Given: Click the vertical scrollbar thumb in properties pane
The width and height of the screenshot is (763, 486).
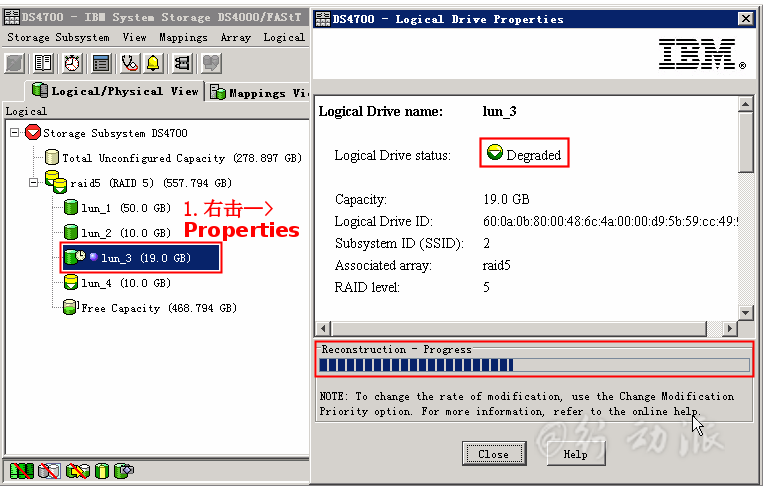Looking at the screenshot, I should 745,142.
